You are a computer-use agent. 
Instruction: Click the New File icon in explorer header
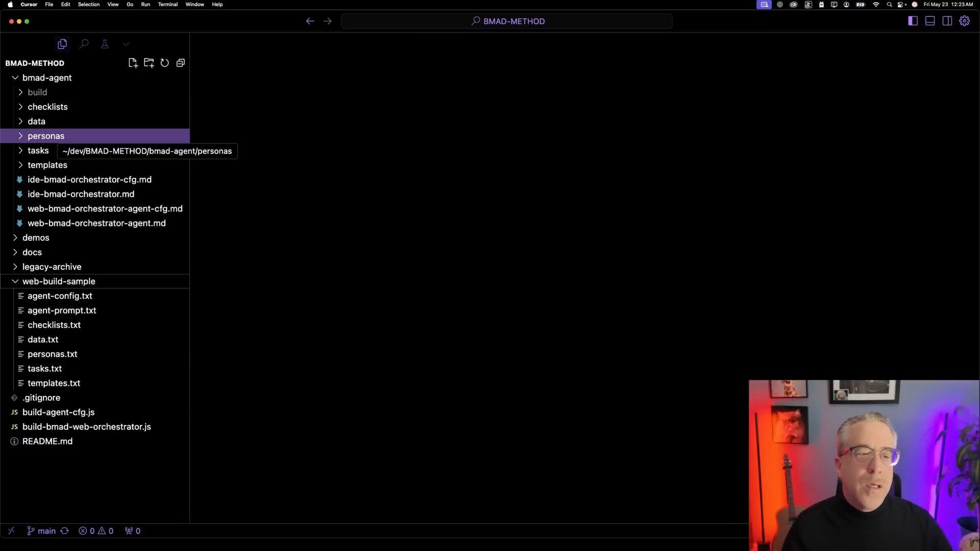pos(133,63)
